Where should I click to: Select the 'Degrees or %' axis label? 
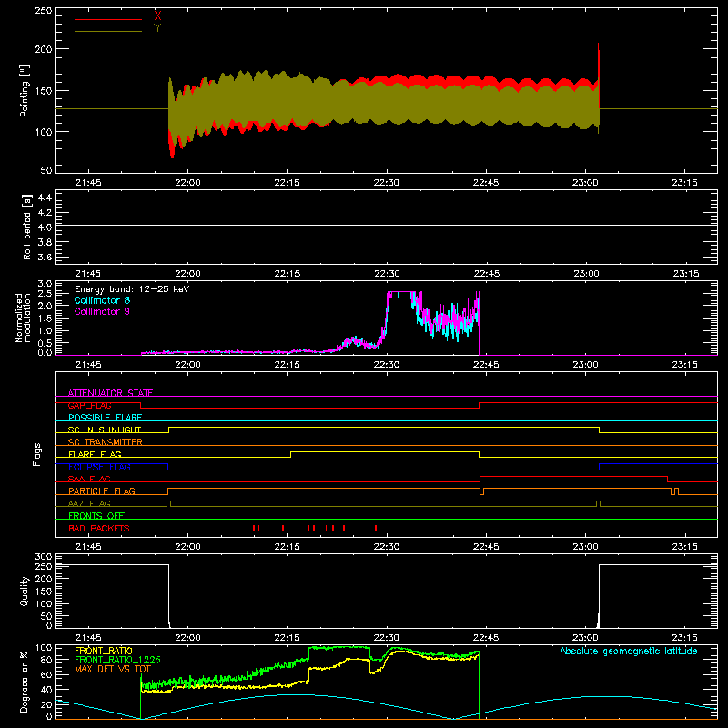(25, 682)
